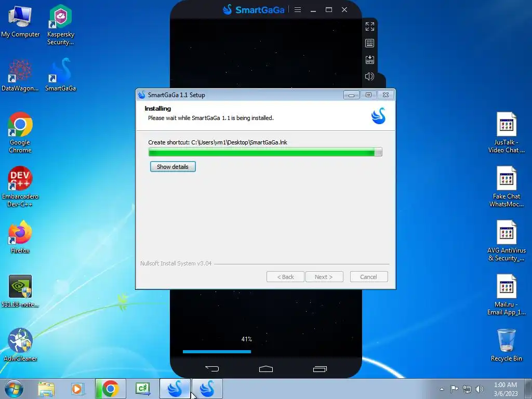Click the SmartGaGa 1.1 Setup title text
This screenshot has height=399, width=532.
pos(177,95)
